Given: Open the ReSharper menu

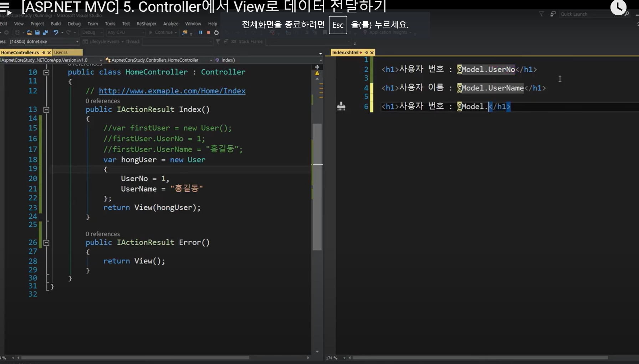Looking at the screenshot, I should [147, 24].
